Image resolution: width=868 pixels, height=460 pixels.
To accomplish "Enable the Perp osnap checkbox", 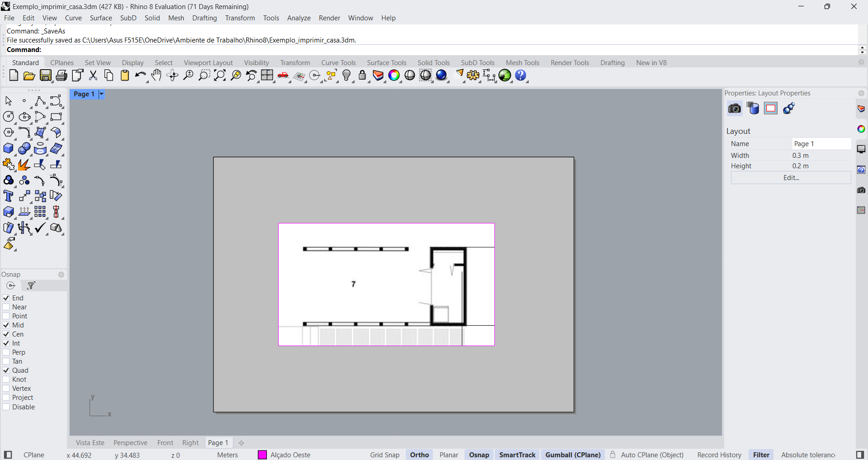I will click(6, 352).
